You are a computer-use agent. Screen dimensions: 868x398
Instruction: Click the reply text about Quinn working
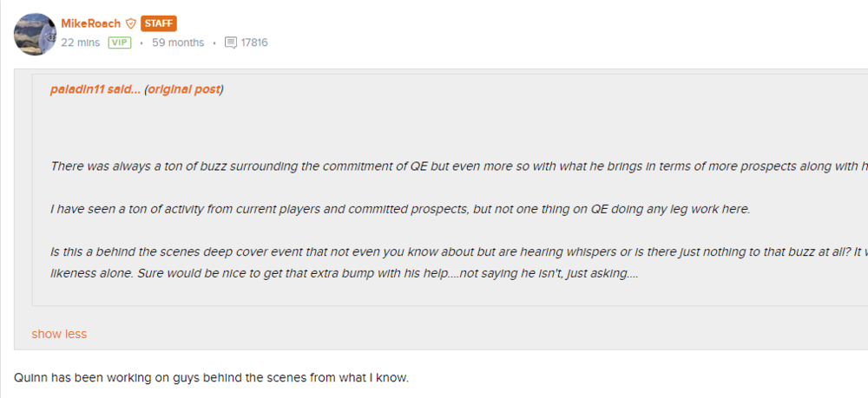click(211, 378)
